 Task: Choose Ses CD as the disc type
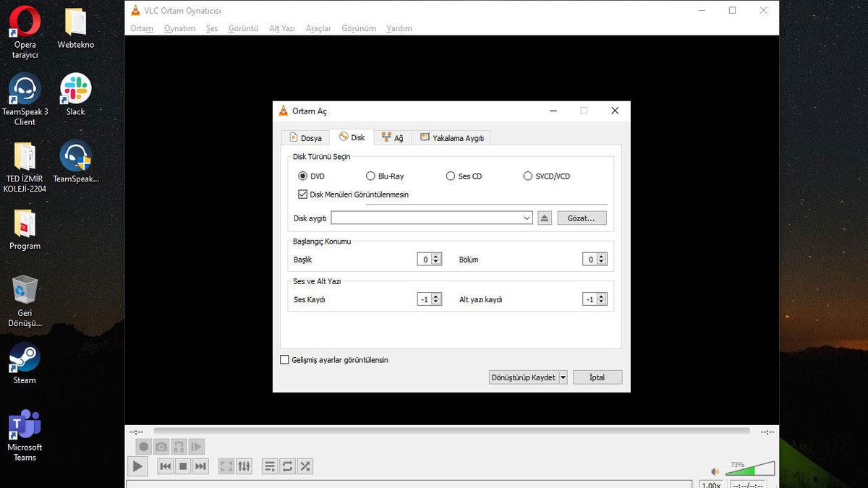[x=450, y=176]
